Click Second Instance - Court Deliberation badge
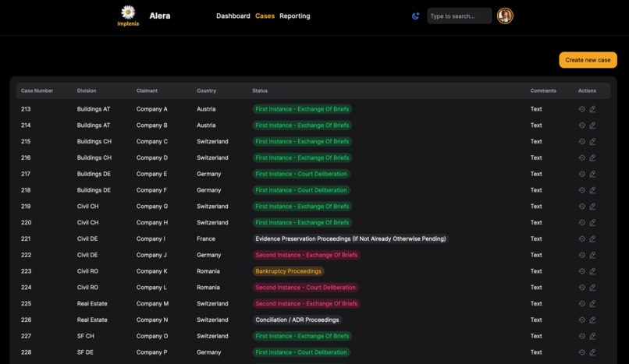This screenshot has height=364, width=629. point(306,288)
